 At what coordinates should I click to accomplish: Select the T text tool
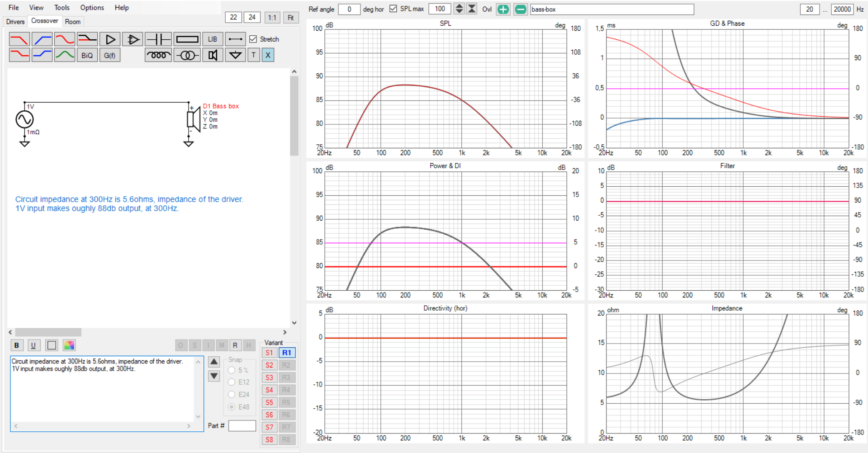(x=254, y=55)
